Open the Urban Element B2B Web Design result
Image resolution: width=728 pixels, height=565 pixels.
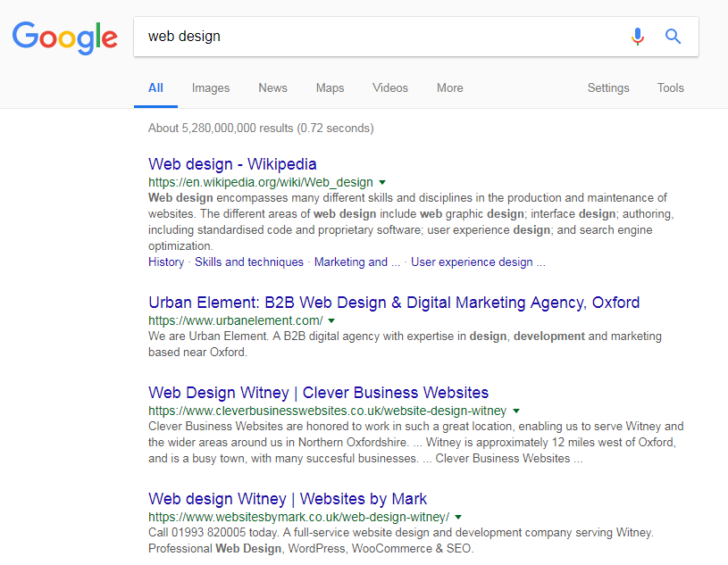(394, 303)
